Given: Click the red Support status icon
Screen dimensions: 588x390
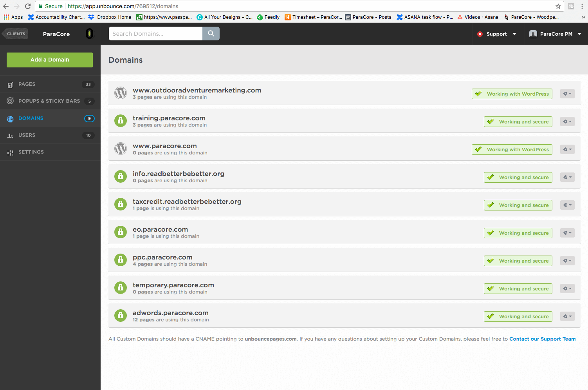Looking at the screenshot, I should pos(480,34).
